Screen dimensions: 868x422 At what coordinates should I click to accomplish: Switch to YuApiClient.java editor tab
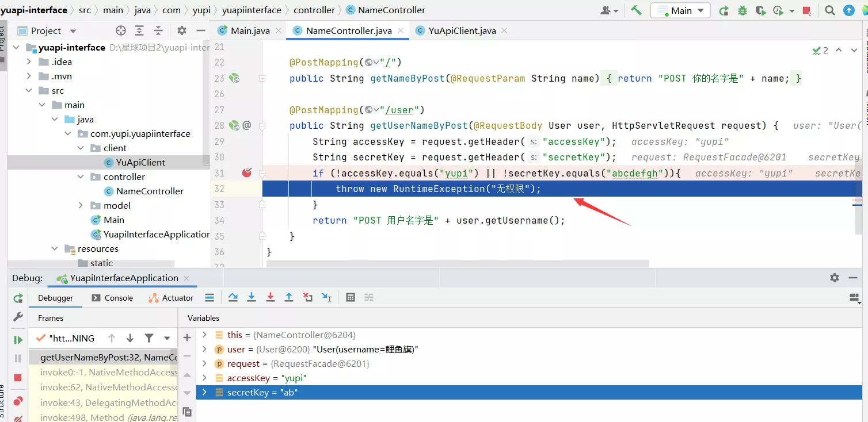[462, 31]
